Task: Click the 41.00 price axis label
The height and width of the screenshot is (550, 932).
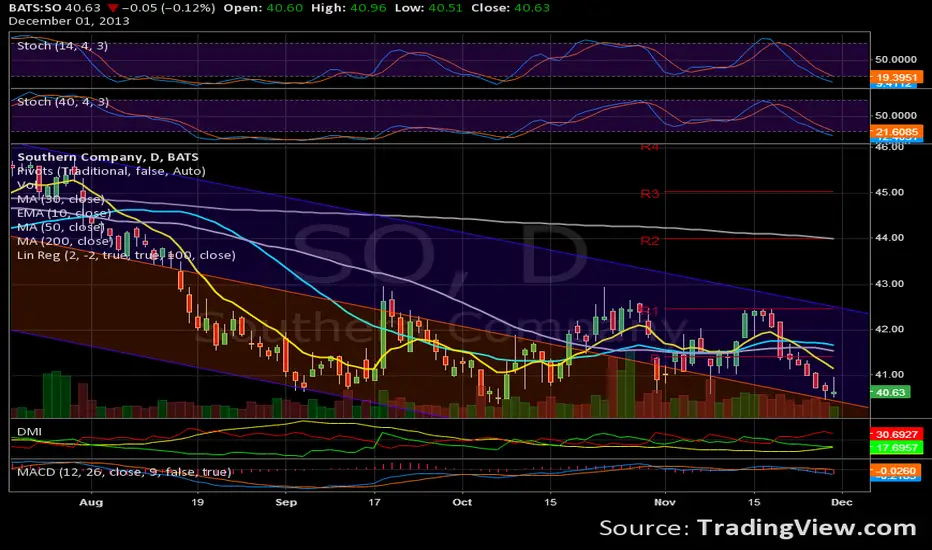Action: point(889,375)
